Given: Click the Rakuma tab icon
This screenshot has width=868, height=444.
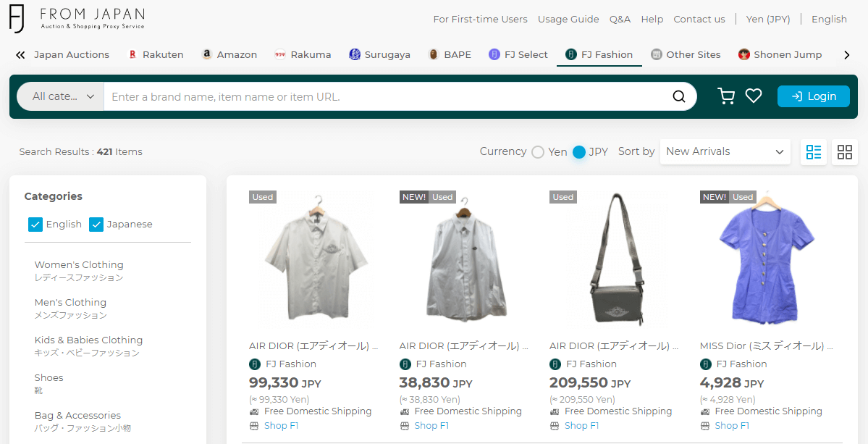Looking at the screenshot, I should tap(280, 54).
